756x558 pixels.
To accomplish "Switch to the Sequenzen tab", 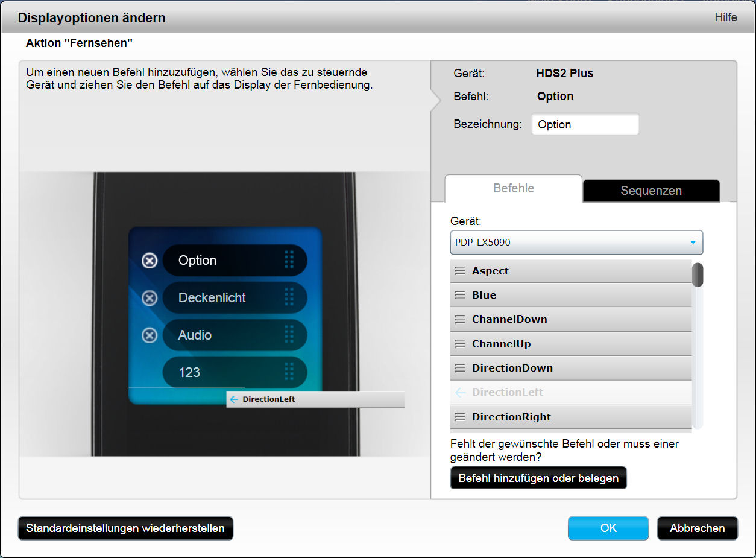I will pos(651,191).
